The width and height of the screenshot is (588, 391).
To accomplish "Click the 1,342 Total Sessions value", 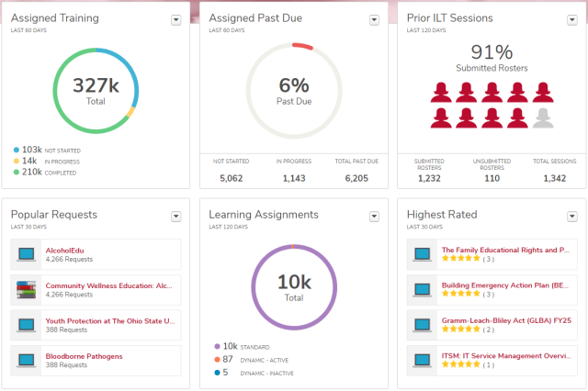I will [x=555, y=178].
